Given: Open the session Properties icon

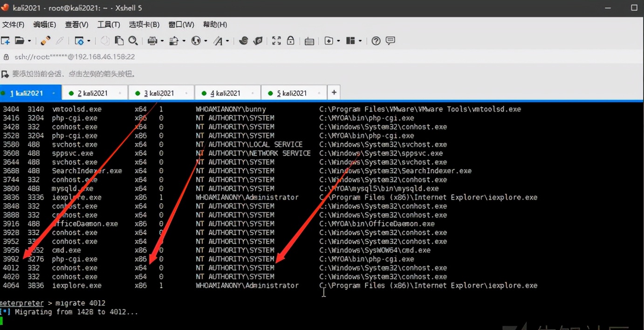Looking at the screenshot, I should click(x=79, y=41).
